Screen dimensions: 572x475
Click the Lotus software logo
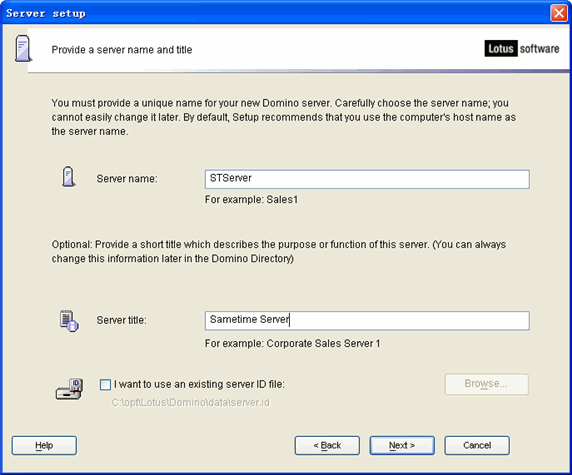(x=522, y=49)
